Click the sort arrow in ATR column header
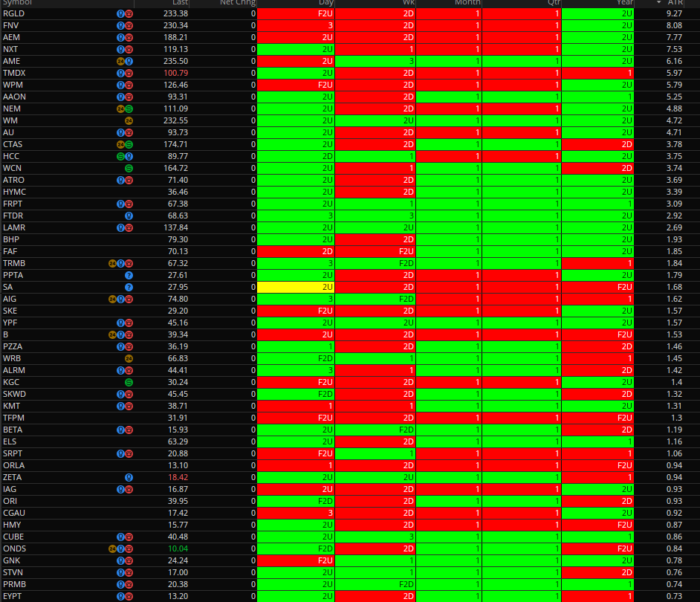The height and width of the screenshot is (602, 700). pos(659,2)
